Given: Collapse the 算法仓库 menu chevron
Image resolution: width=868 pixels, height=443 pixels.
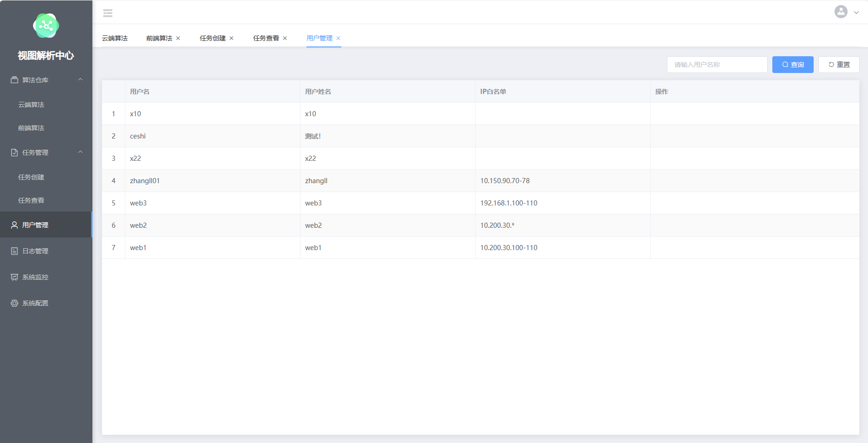Looking at the screenshot, I should point(80,79).
